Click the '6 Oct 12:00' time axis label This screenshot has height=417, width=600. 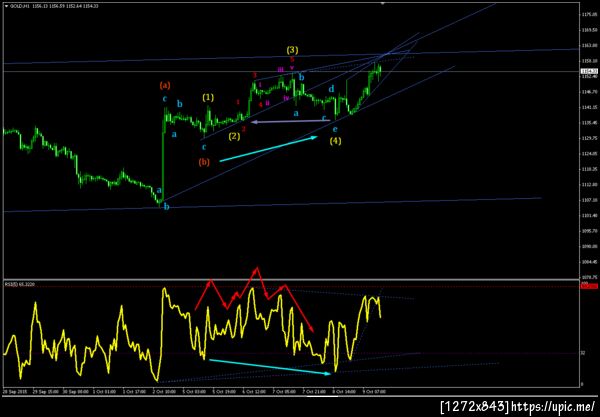(255, 392)
